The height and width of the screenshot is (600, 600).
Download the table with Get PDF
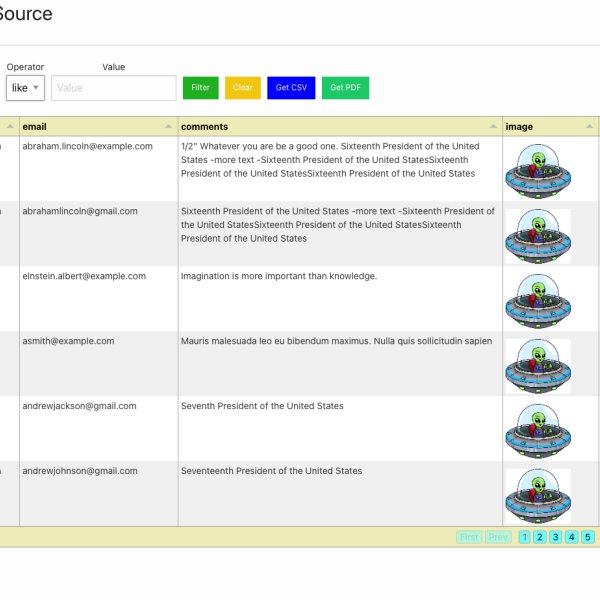pos(345,88)
